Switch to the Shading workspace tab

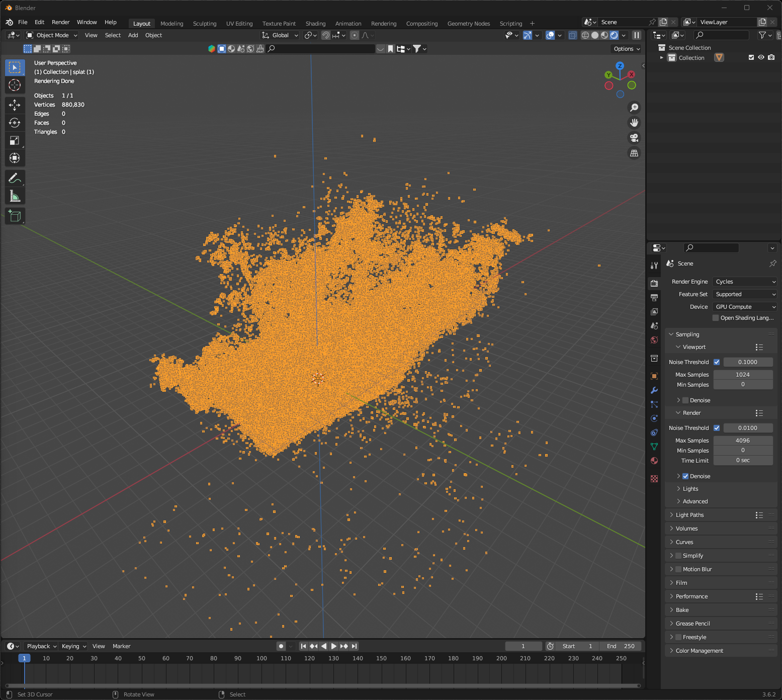tap(315, 24)
